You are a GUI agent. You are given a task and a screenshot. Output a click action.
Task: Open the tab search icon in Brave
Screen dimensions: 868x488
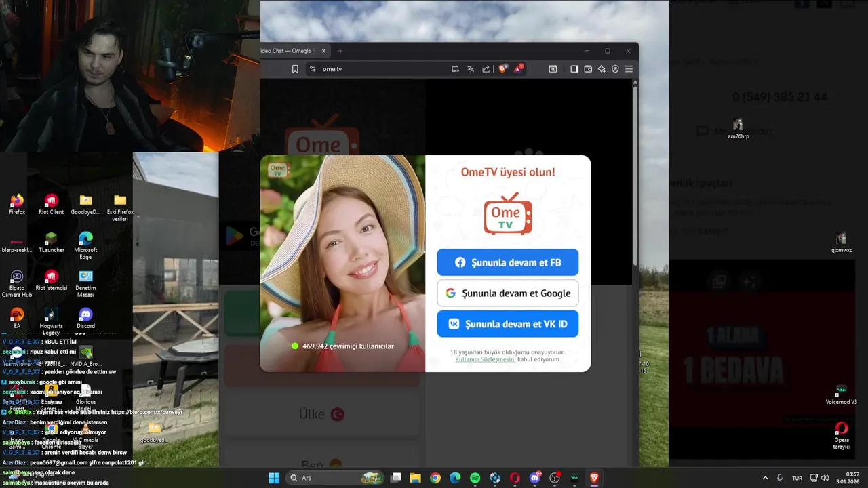(x=553, y=69)
